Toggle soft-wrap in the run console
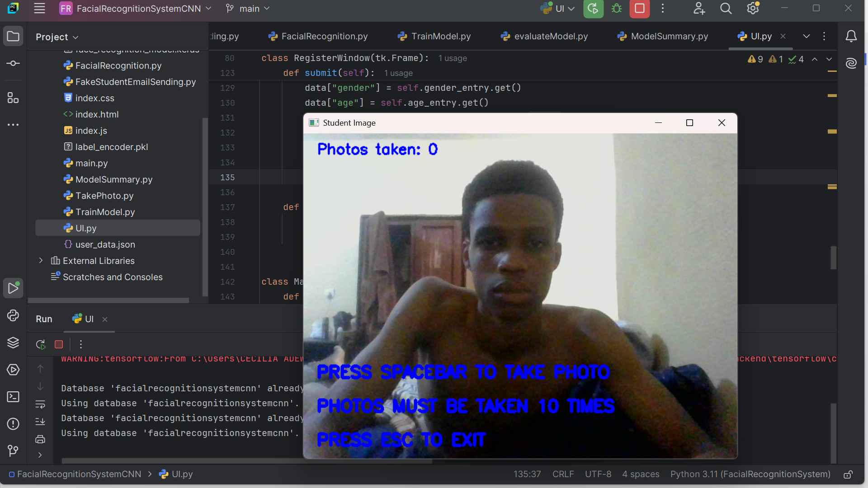 tap(40, 405)
